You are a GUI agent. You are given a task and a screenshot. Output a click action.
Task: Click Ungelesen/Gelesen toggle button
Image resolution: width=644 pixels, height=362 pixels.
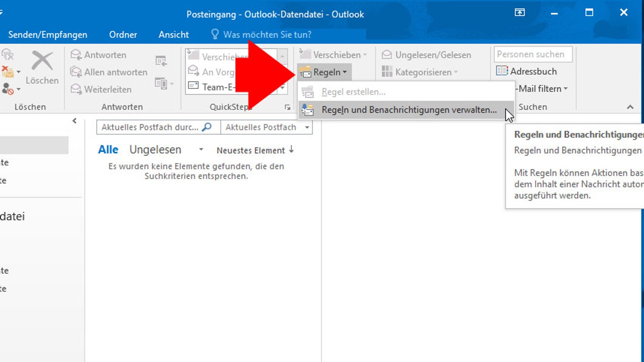click(x=426, y=55)
